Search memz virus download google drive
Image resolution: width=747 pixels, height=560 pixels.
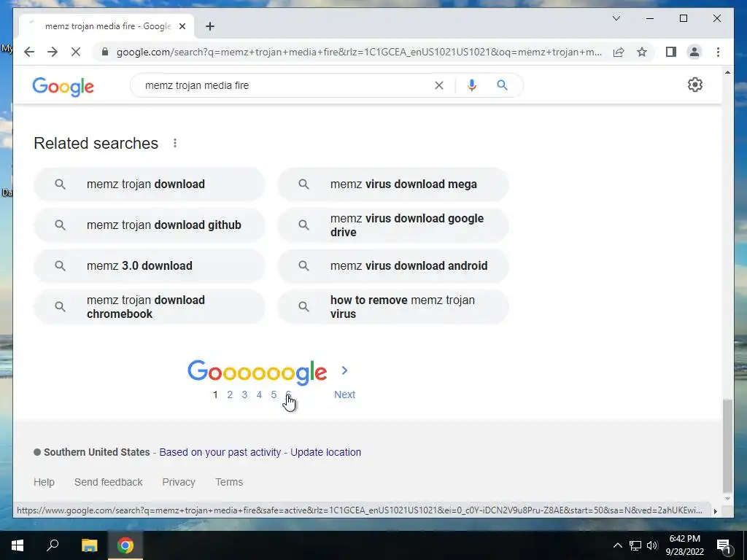[x=393, y=225]
